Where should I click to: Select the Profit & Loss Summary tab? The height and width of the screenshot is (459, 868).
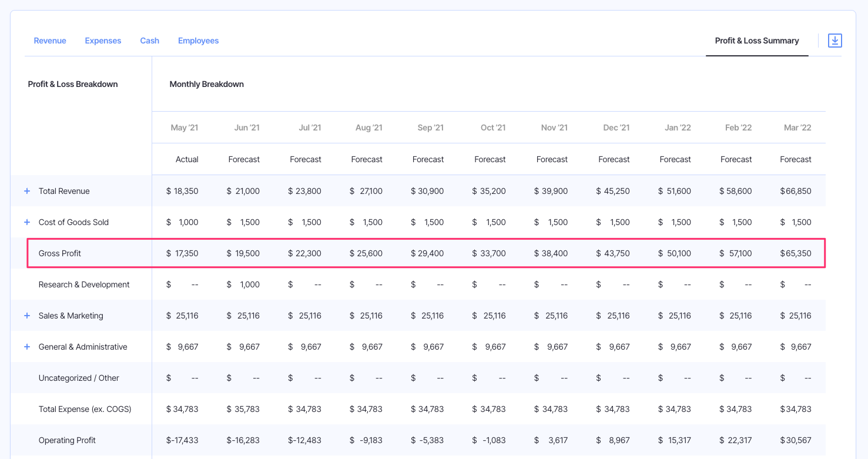click(x=757, y=41)
